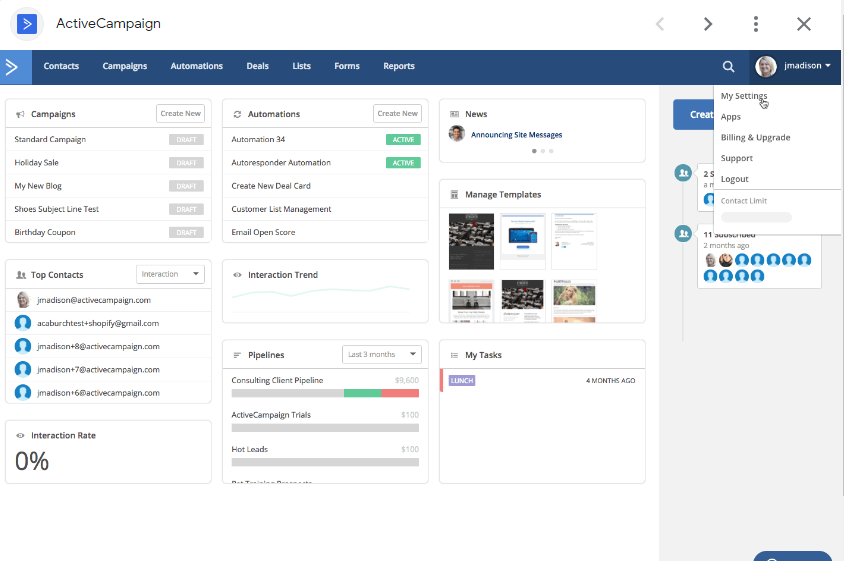Select first news carousel dot
This screenshot has height=561, width=844.
click(x=534, y=151)
